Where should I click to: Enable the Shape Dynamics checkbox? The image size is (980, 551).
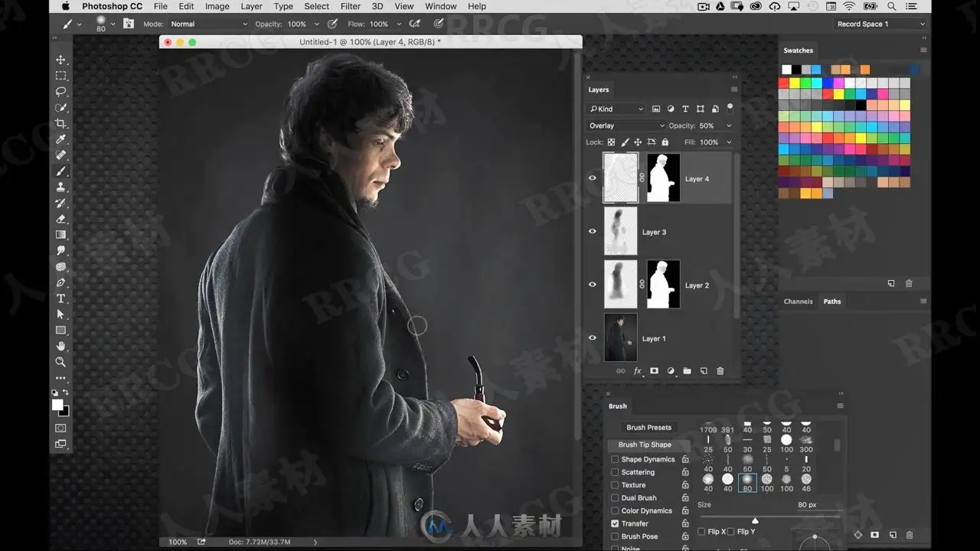tap(615, 460)
